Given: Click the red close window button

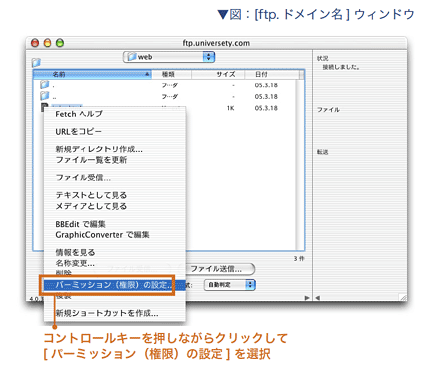Looking at the screenshot, I should pyautogui.click(x=35, y=43).
